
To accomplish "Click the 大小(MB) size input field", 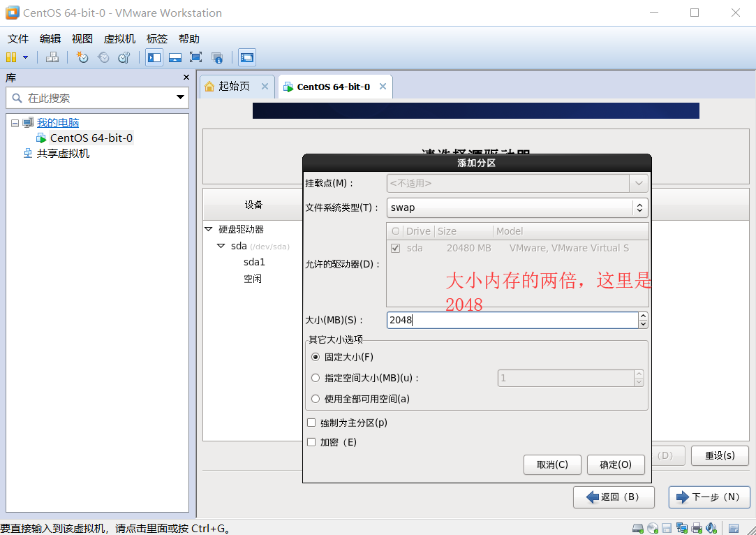I will [x=512, y=320].
